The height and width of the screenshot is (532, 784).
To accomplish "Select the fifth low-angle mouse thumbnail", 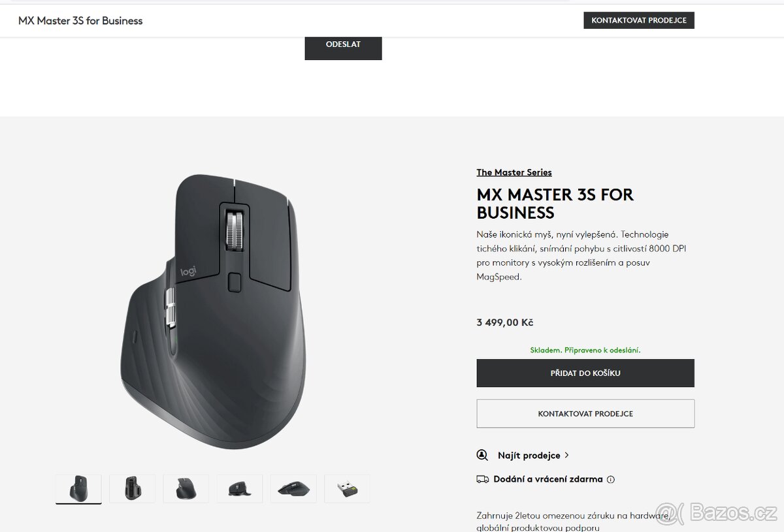I will click(293, 489).
